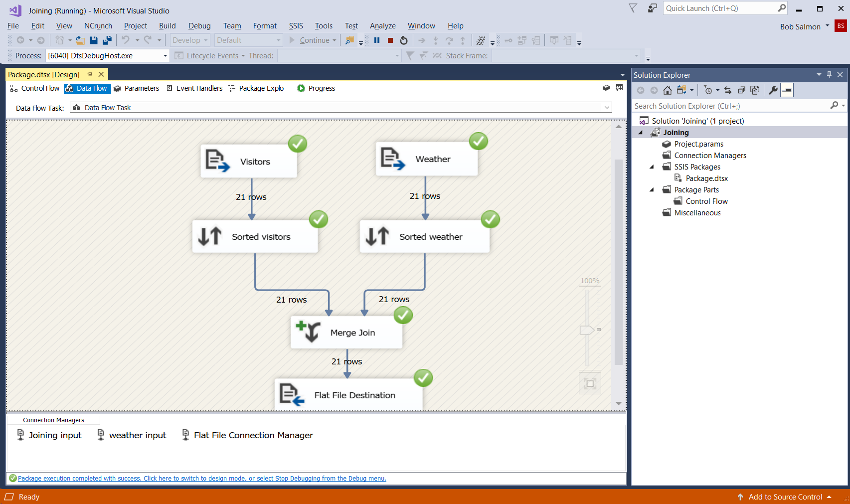Viewport: 850px width, 504px height.
Task: Click Sync with Active Document arrows icon
Action: pyautogui.click(x=728, y=90)
